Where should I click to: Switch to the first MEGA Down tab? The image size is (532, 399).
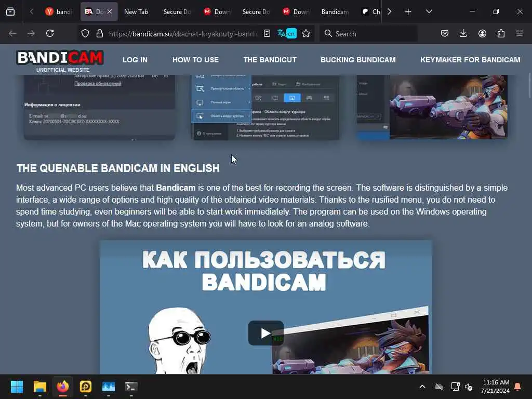(x=217, y=11)
